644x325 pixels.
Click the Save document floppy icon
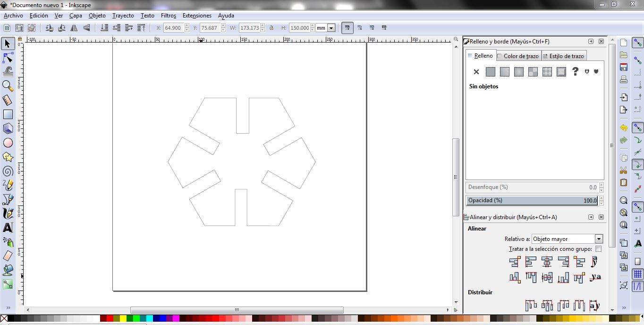click(624, 67)
